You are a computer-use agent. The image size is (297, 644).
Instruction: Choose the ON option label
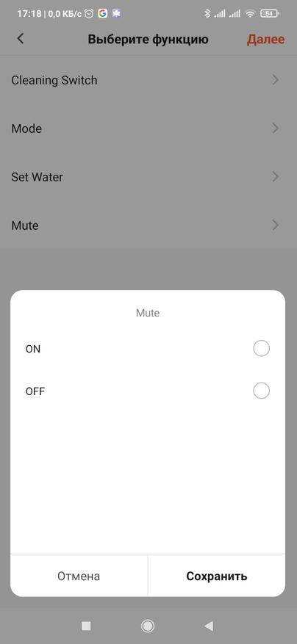click(33, 349)
